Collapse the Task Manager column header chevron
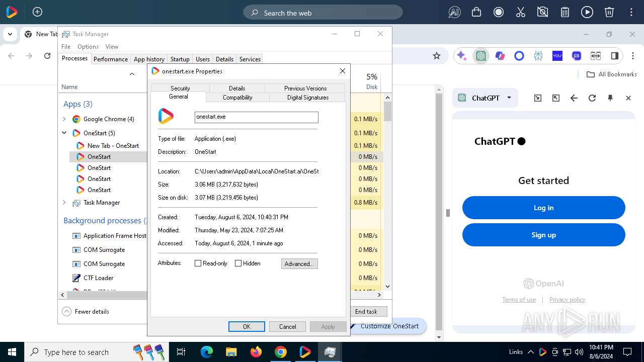The width and height of the screenshot is (644, 362). [x=132, y=74]
